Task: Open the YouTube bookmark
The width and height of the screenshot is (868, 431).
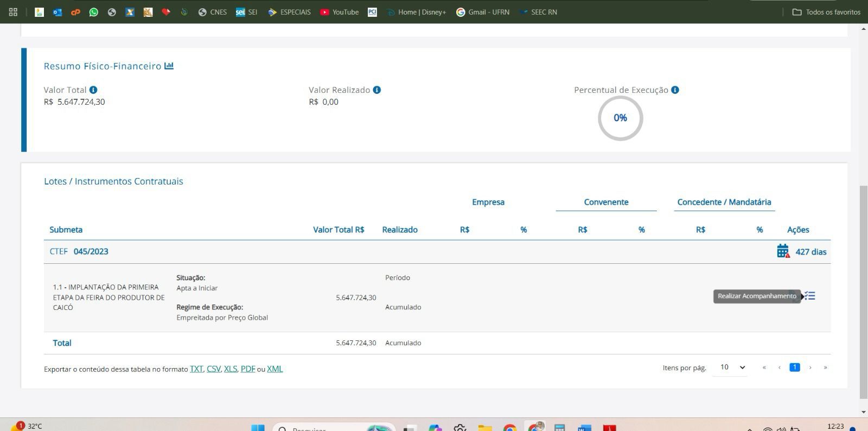Action: click(x=339, y=12)
